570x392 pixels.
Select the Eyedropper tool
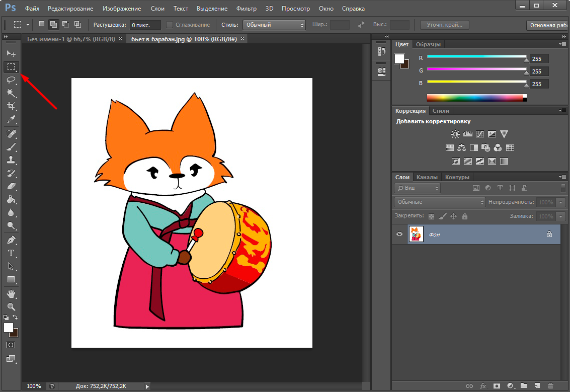click(x=11, y=119)
